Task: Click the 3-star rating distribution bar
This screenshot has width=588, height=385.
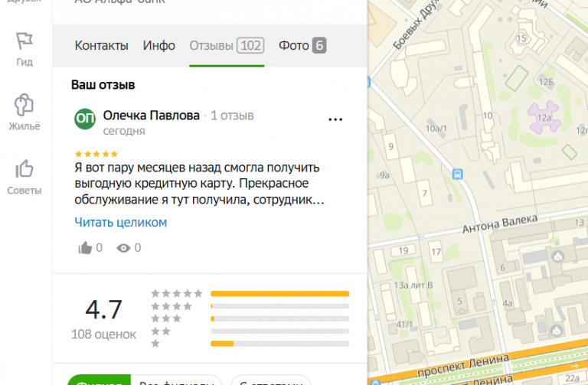Action: click(279, 318)
